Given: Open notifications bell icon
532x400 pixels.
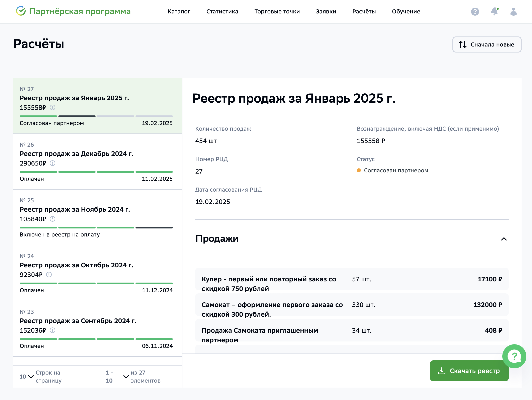Looking at the screenshot, I should 494,11.
